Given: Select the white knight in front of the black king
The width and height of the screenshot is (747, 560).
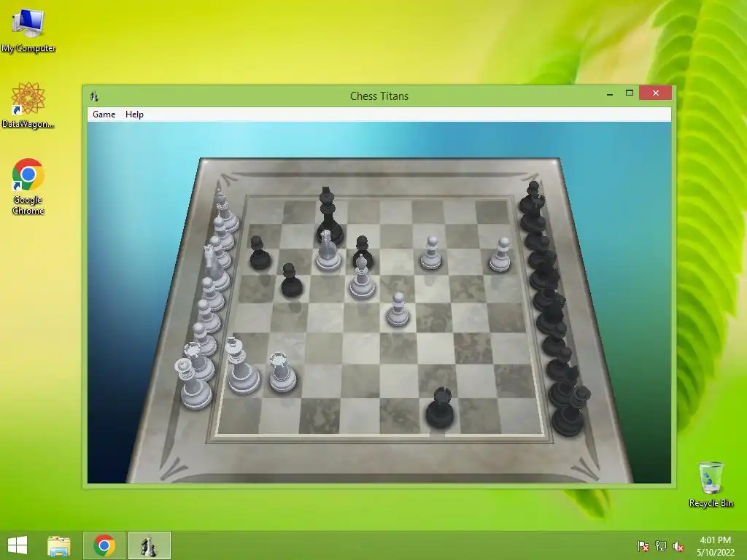Looking at the screenshot, I should pos(328,251).
